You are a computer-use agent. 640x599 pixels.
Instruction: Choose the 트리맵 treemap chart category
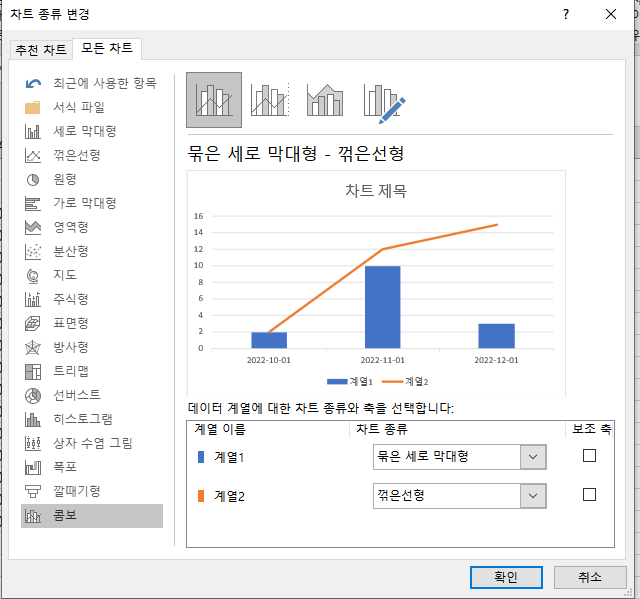[92, 371]
